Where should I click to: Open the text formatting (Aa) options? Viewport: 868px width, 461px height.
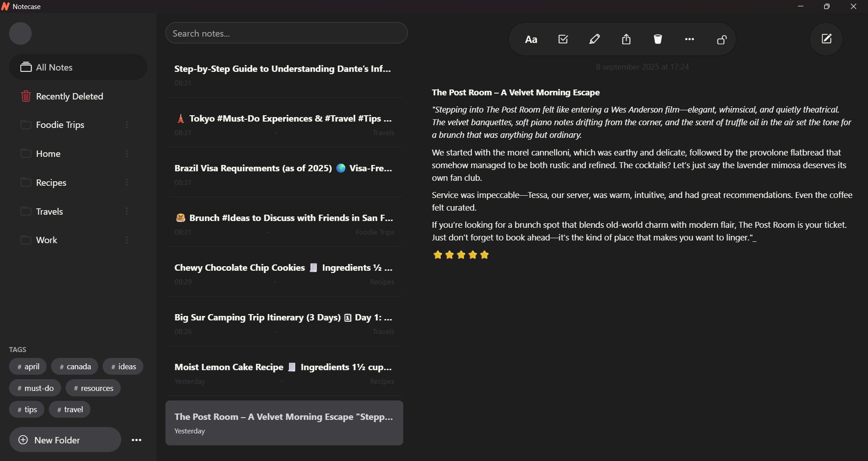tap(531, 40)
